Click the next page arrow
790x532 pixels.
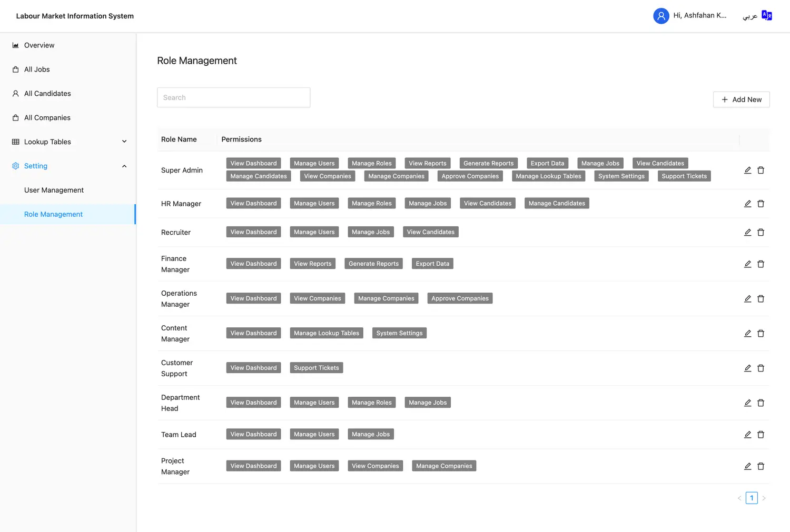pos(764,498)
